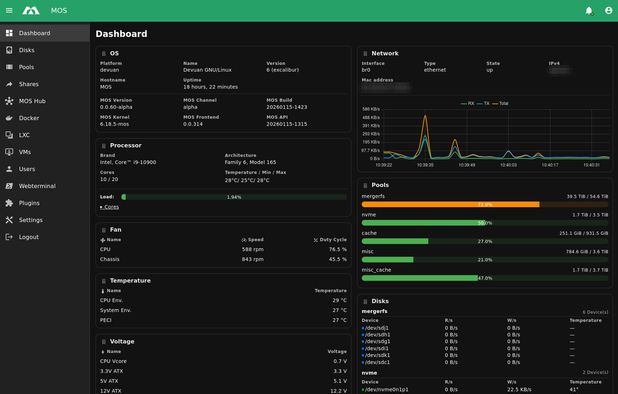Image resolution: width=618 pixels, height=394 pixels.
Task: Open the Dashboard page
Action: tap(45, 33)
